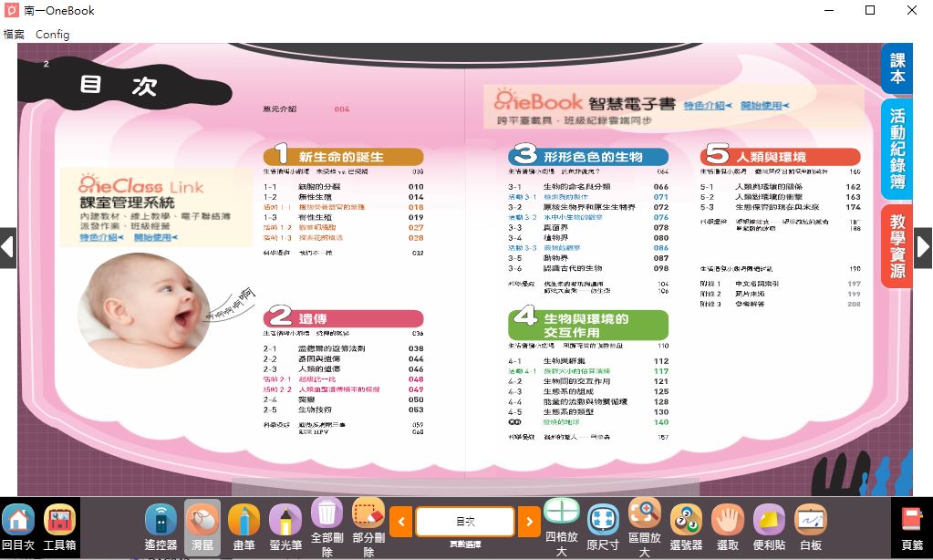
Task: Open section 2-4 突變
Action: coord(343,399)
